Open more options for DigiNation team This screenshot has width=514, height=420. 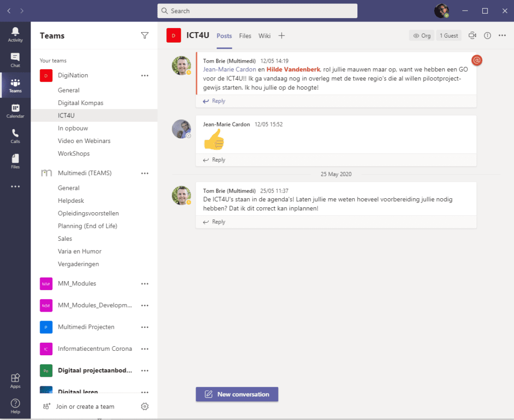pyautogui.click(x=145, y=76)
